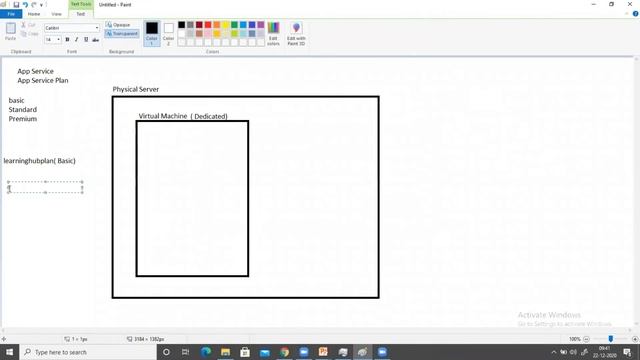Pick the turquoise blue color swatch
Image resolution: width=640 pixels, height=360 pixels.
(x=243, y=25)
